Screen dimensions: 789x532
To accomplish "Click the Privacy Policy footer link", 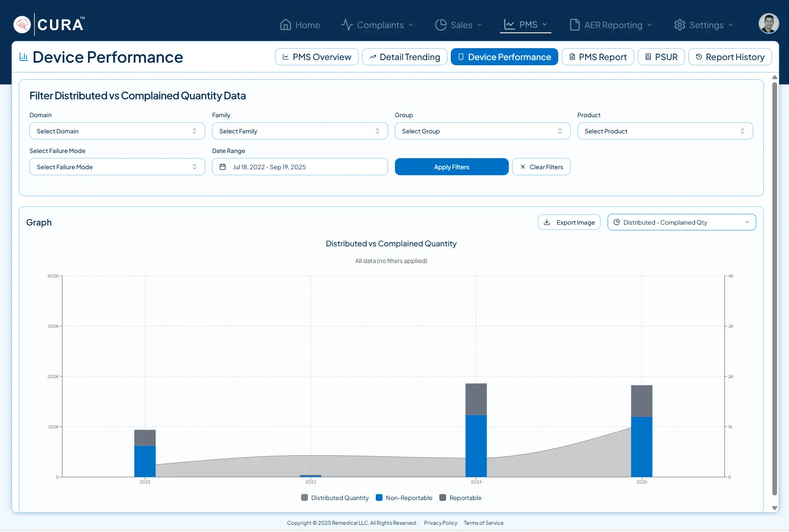I will [440, 523].
